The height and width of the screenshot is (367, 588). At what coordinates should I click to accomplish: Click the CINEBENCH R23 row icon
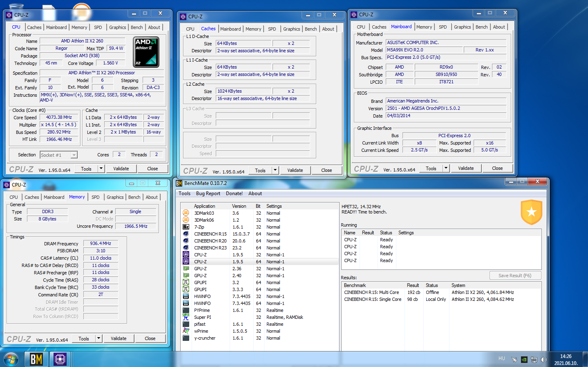tap(186, 248)
